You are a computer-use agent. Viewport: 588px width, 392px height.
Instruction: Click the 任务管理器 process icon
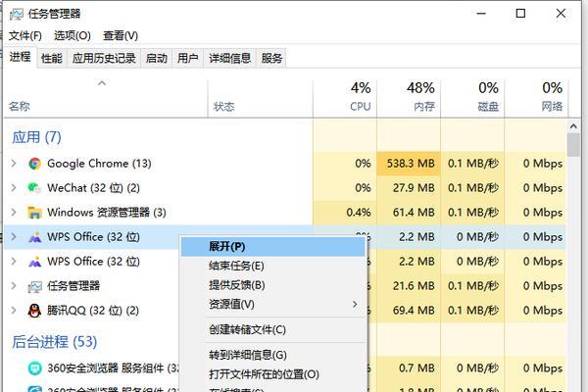click(35, 286)
